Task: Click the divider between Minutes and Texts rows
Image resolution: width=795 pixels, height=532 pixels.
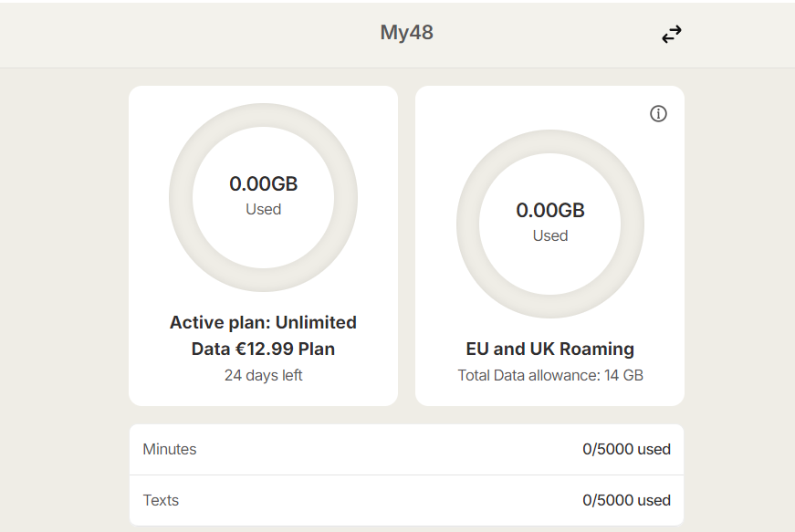Action: coord(406,475)
